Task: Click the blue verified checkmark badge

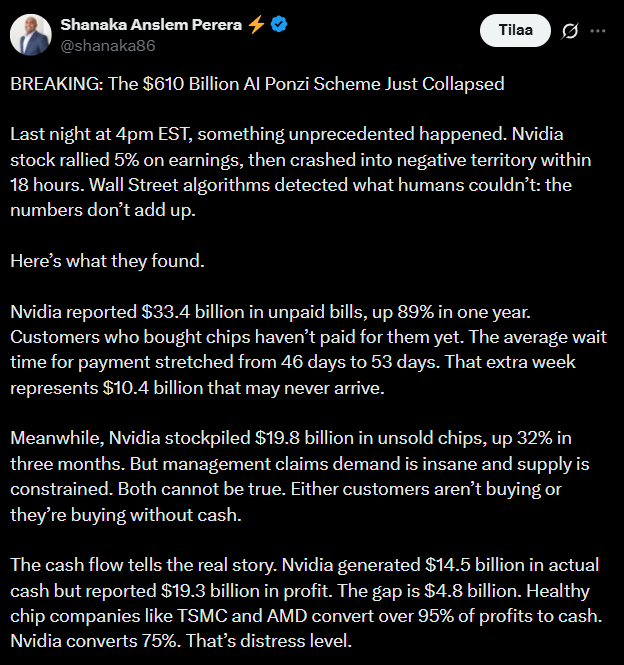Action: (279, 25)
